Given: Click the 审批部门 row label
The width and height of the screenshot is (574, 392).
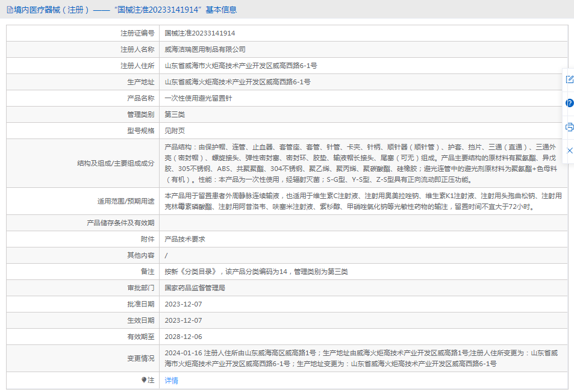Looking at the screenshot, I should coord(141,288).
